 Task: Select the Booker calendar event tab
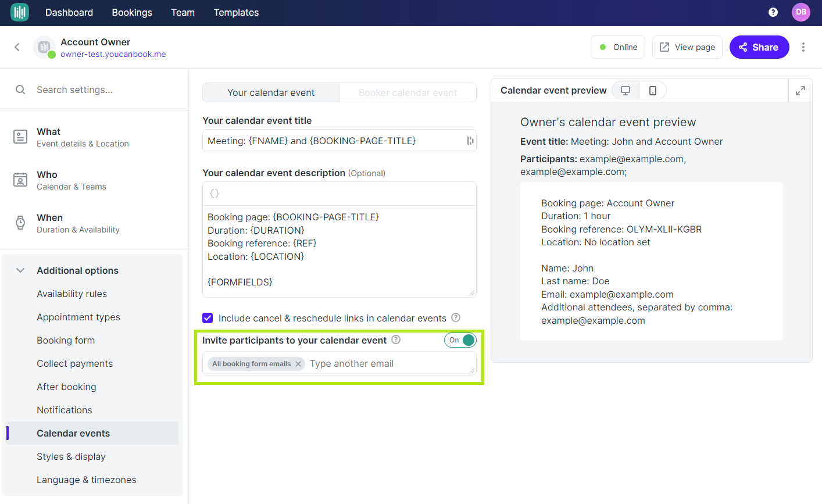pos(408,92)
